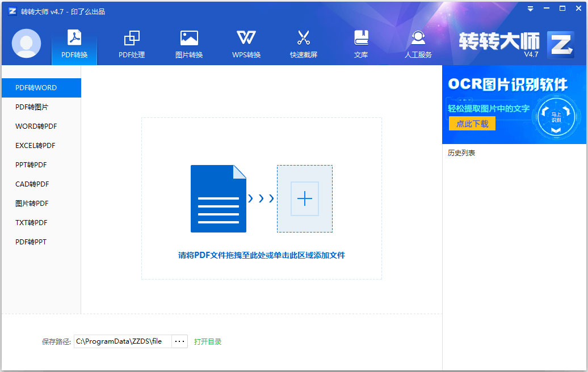
Task: Select PDF转图片 in the sidebar
Action: click(x=41, y=107)
